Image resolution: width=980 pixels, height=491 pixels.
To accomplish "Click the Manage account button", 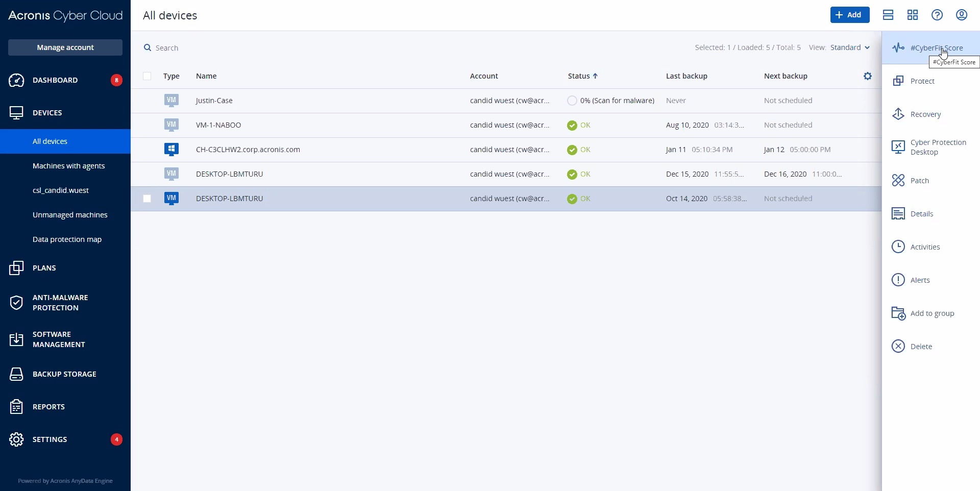I will coord(65,47).
